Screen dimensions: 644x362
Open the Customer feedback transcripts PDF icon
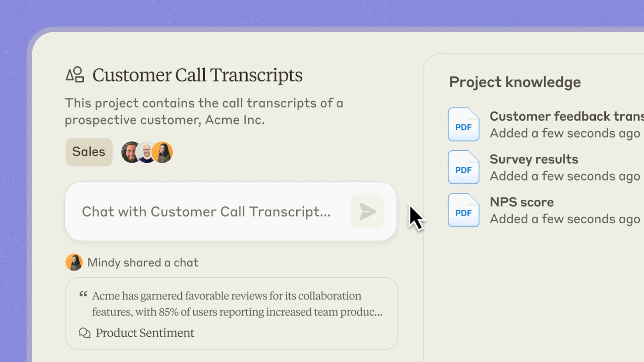pos(463,124)
